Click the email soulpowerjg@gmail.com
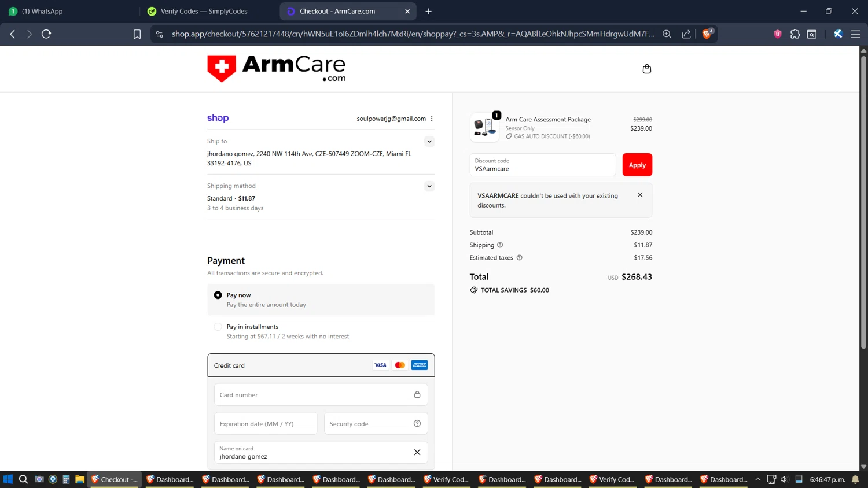 (391, 119)
